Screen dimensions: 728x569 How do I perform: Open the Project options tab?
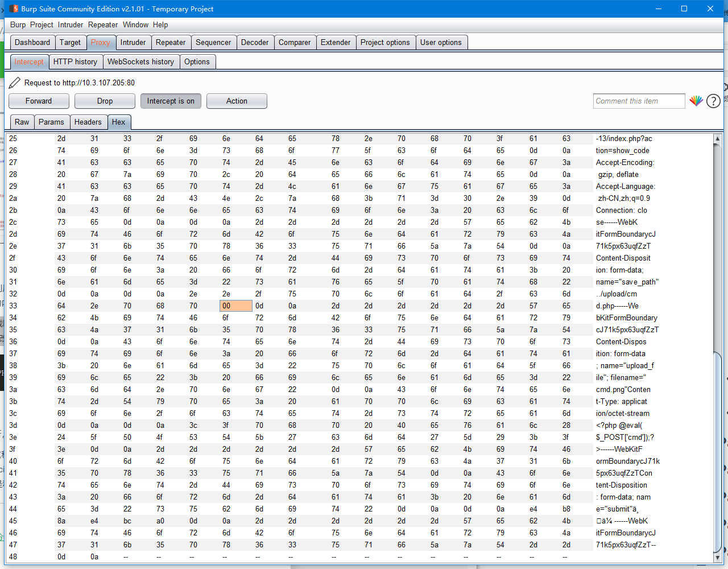[x=385, y=42]
